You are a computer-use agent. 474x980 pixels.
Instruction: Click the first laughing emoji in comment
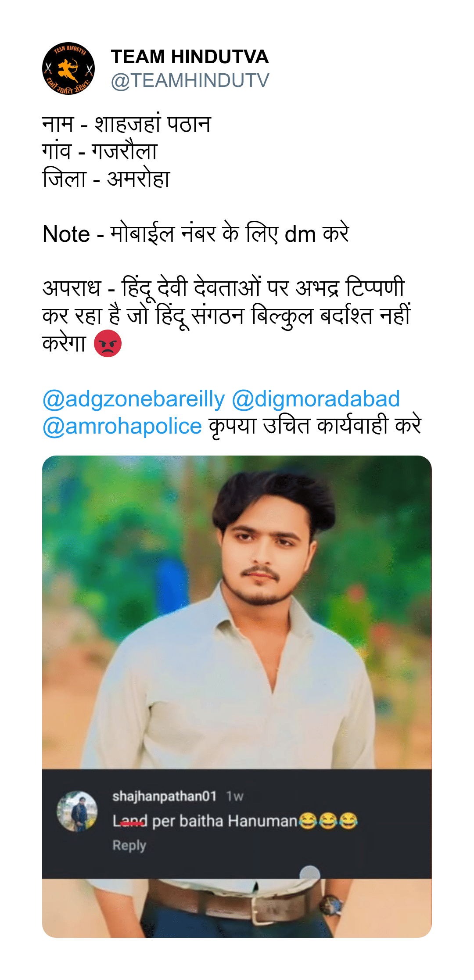pyautogui.click(x=308, y=821)
